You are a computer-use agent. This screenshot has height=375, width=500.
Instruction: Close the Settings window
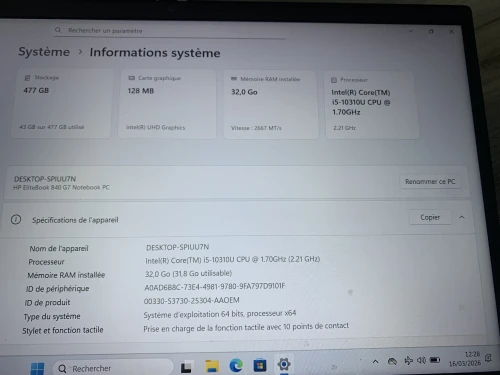[x=451, y=32]
